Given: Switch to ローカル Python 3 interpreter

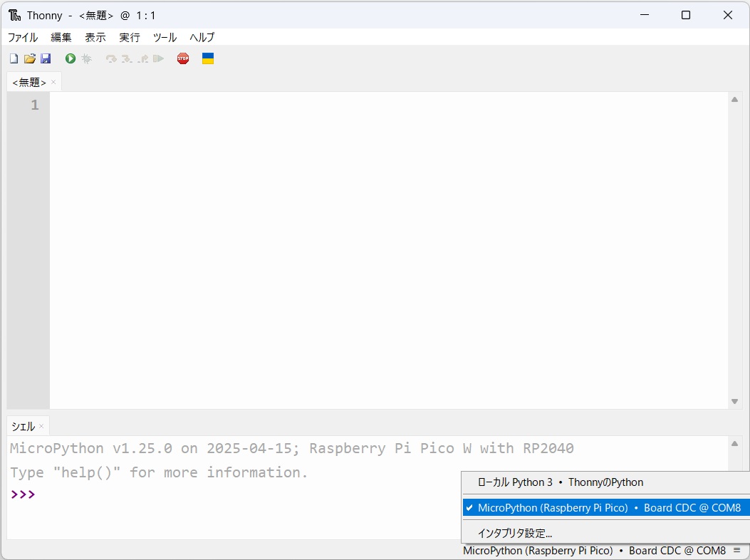Looking at the screenshot, I should 560,482.
